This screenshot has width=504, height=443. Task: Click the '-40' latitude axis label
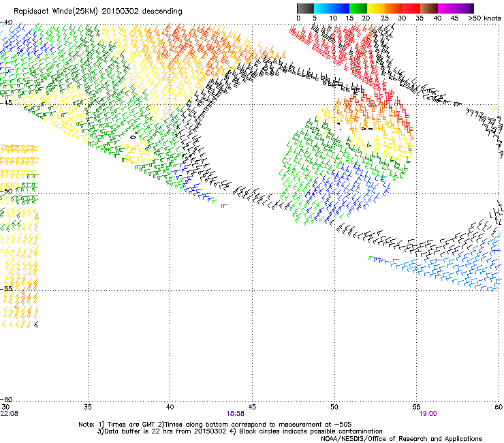pos(6,22)
